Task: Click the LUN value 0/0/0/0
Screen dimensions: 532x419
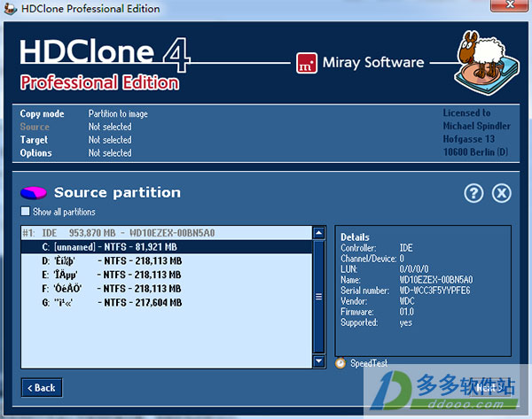Action: point(414,269)
